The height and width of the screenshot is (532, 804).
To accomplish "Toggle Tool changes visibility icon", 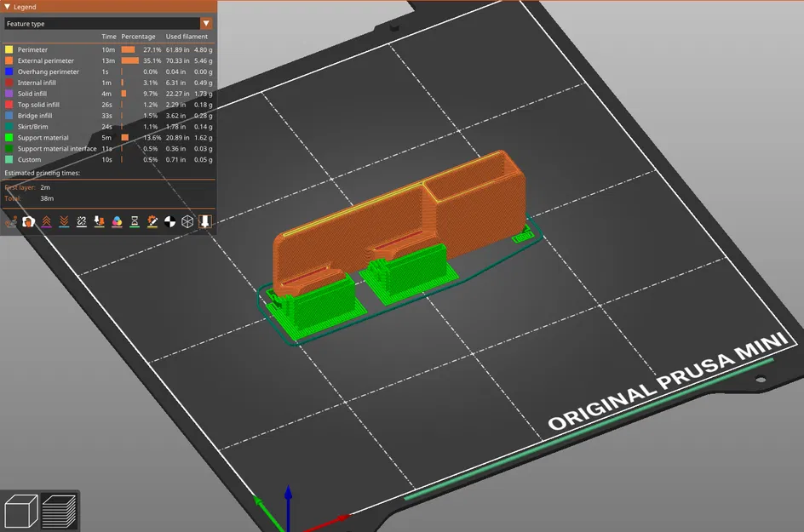I will [99, 221].
